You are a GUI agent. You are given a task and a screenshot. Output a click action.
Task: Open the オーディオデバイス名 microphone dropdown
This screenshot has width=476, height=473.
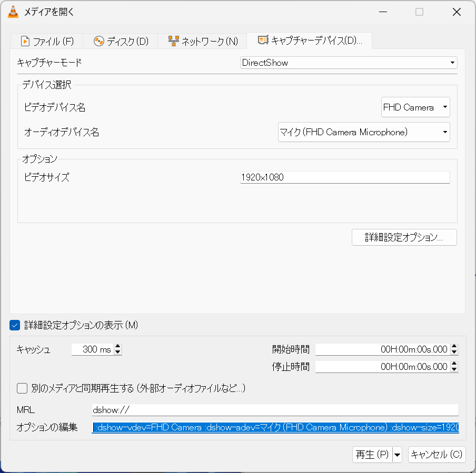click(364, 132)
